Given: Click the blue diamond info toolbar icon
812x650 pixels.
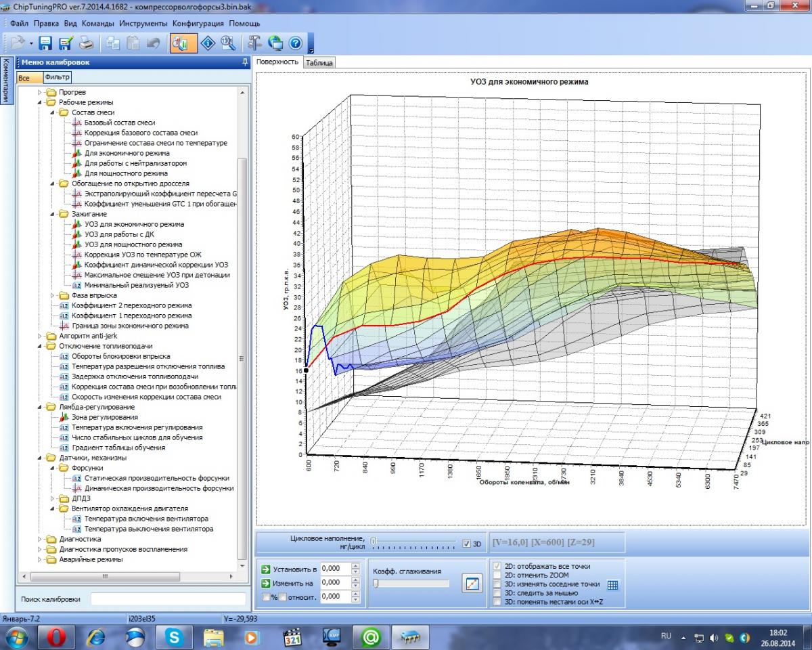Looking at the screenshot, I should pyautogui.click(x=208, y=43).
